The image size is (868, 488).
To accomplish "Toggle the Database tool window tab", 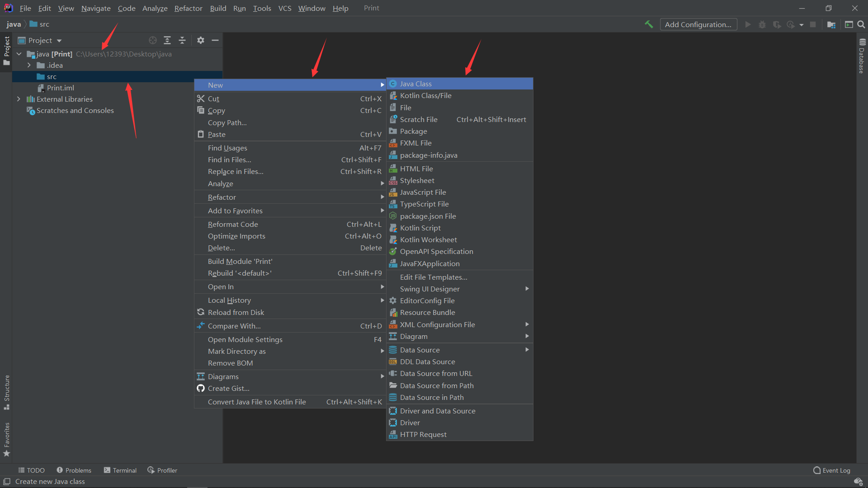I will 862,56.
